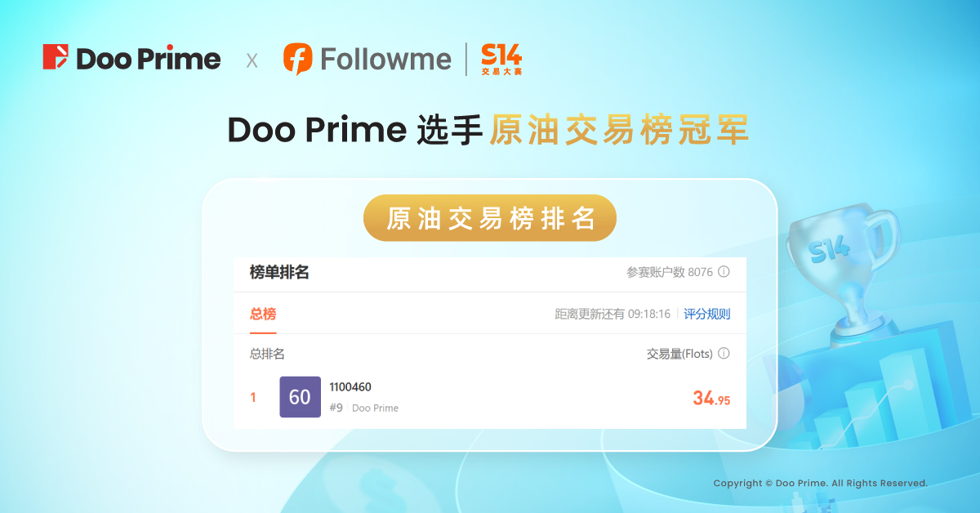This screenshot has height=513, width=980.
Task: Select the 总榜 tab
Action: (x=263, y=314)
